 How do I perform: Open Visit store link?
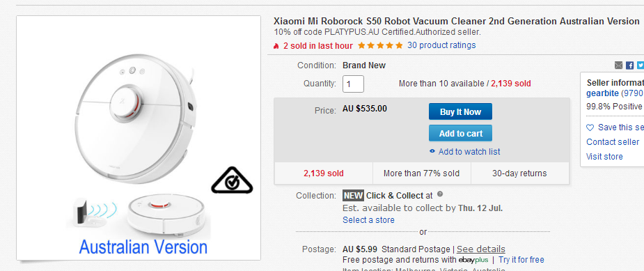tap(604, 157)
